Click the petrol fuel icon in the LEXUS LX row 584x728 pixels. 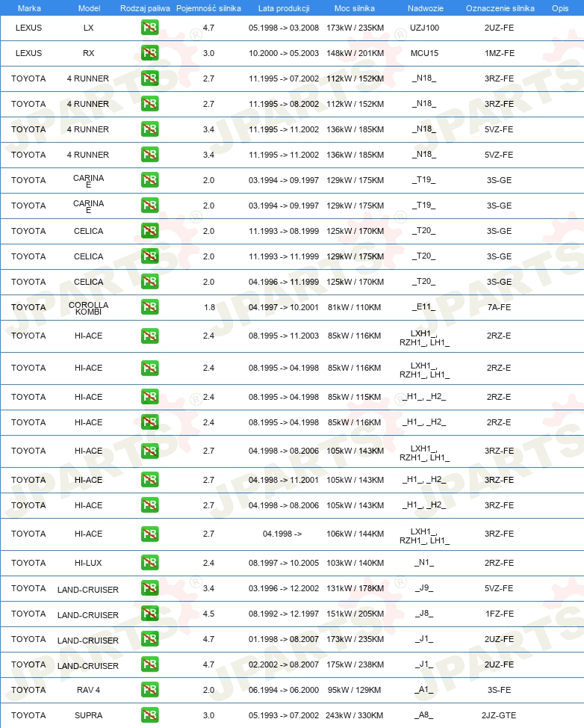tap(150, 28)
